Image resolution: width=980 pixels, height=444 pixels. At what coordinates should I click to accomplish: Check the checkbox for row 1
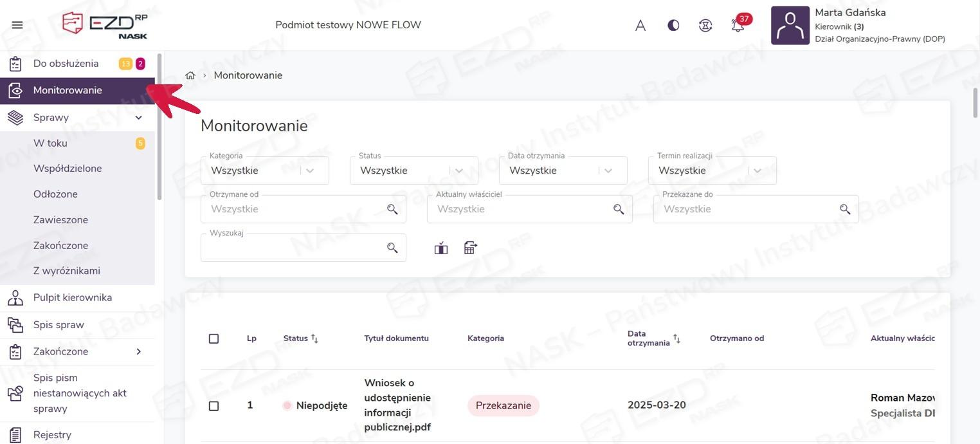[214, 406]
